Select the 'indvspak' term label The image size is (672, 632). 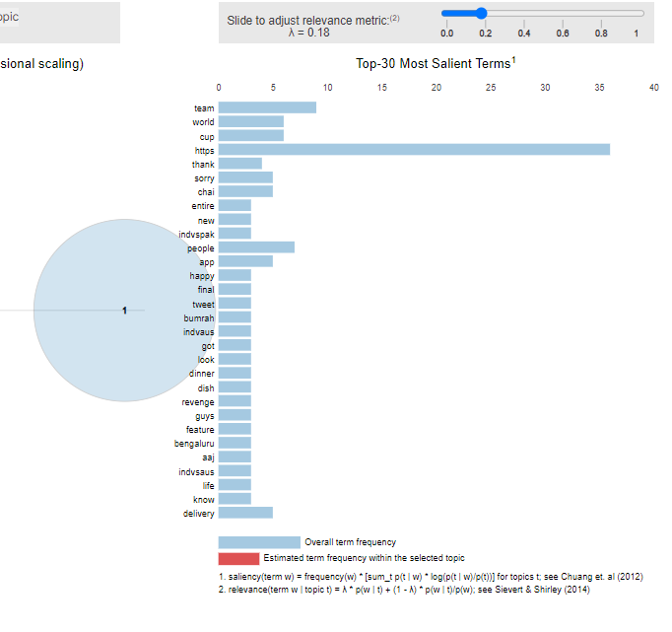[196, 234]
